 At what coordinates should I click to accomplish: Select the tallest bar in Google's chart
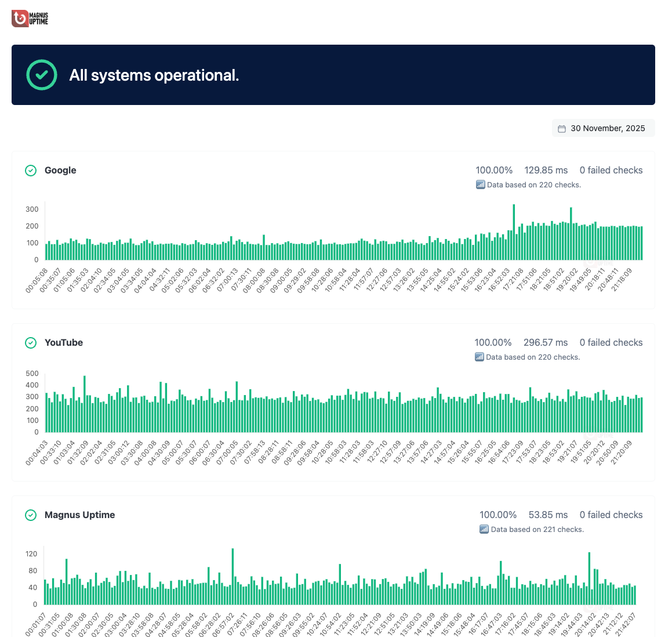[x=514, y=232]
